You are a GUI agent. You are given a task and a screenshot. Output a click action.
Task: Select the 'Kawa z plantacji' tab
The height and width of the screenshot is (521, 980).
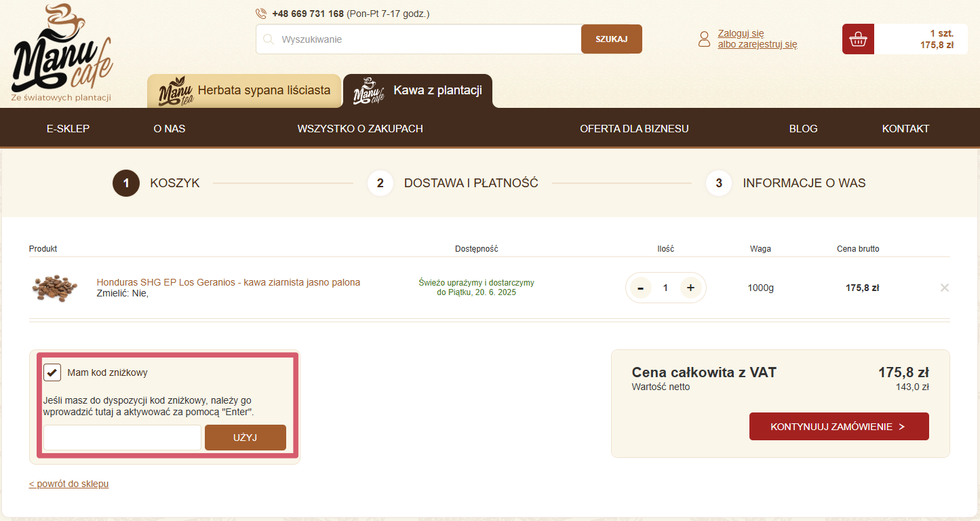pyautogui.click(x=418, y=91)
